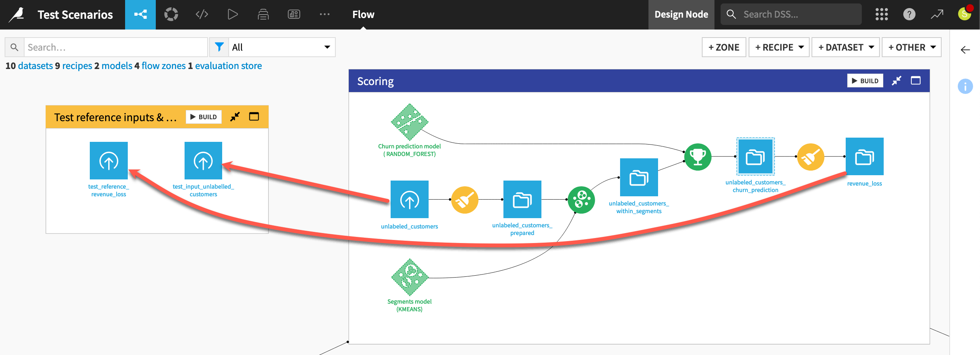Open Test reference inputs zone fullscreen
The height and width of the screenshot is (355, 980).
[x=254, y=117]
